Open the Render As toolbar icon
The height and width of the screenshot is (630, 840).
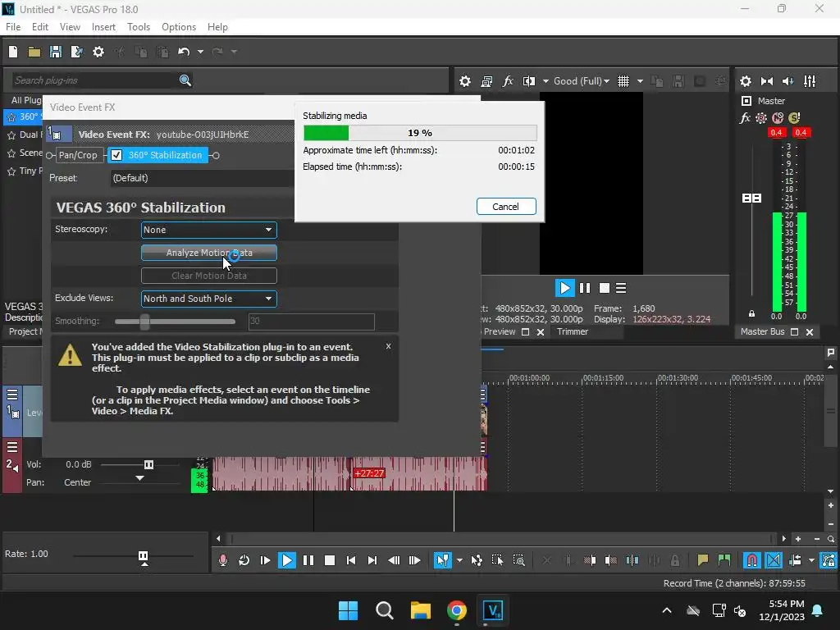(x=76, y=52)
